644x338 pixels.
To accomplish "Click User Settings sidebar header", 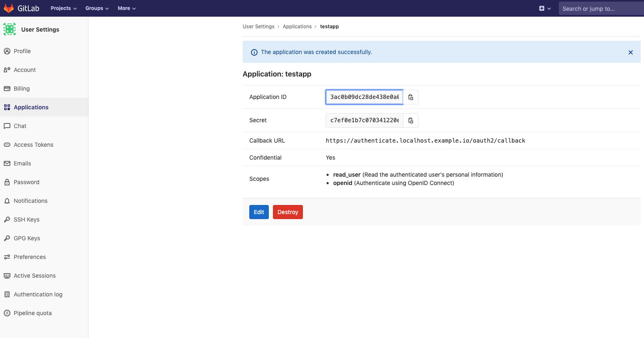I will pyautogui.click(x=40, y=30).
